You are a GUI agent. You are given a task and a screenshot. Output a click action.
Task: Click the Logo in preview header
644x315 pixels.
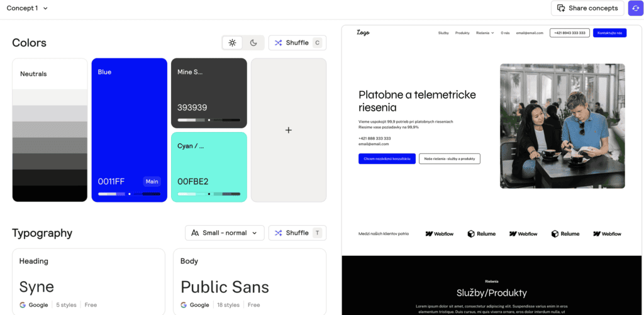[x=363, y=33]
